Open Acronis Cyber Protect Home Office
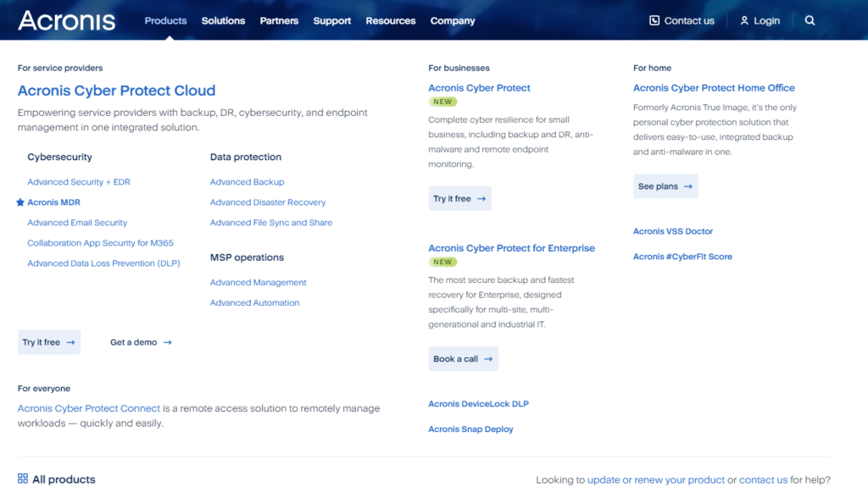Screen dimensions: 868x498 point(714,88)
